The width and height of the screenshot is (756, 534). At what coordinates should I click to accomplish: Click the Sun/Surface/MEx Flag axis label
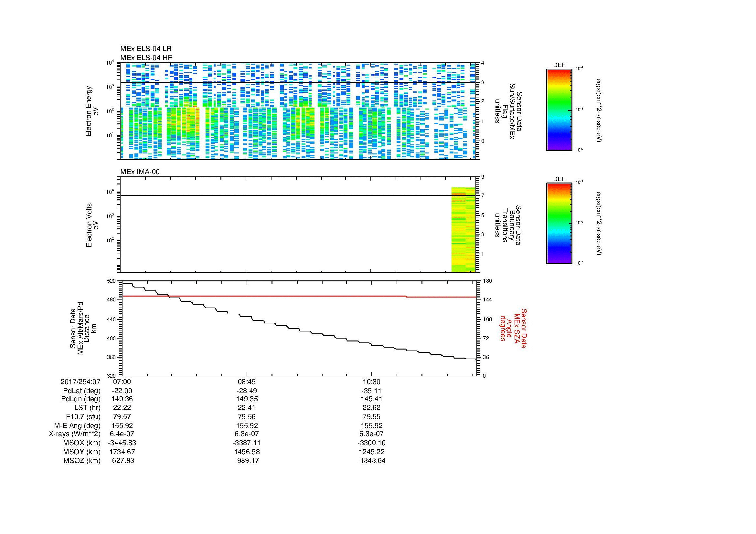tap(508, 111)
